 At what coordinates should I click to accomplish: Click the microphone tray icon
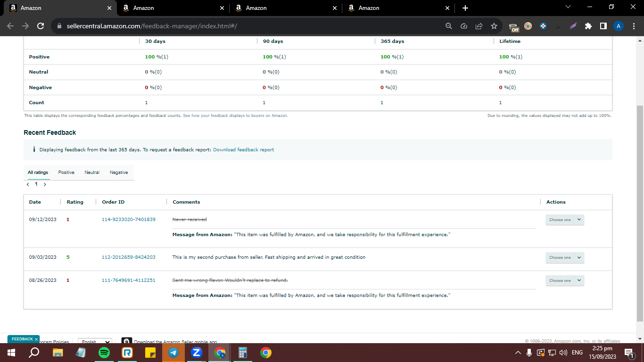[x=529, y=353]
